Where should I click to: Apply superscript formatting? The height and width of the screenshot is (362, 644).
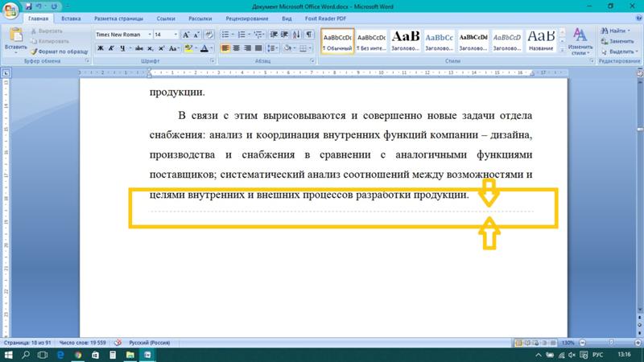(162, 48)
